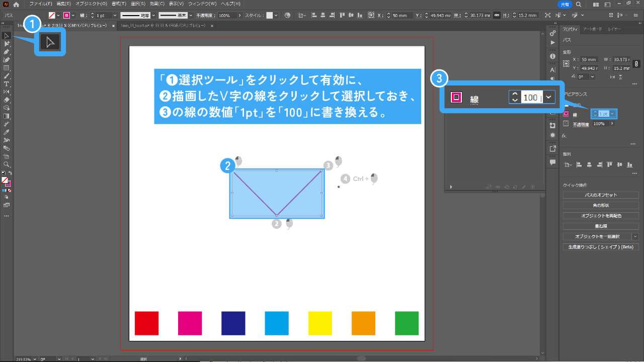Switch to the second RGB document tab
The width and height of the screenshot is (644, 362).
tap(163, 25)
